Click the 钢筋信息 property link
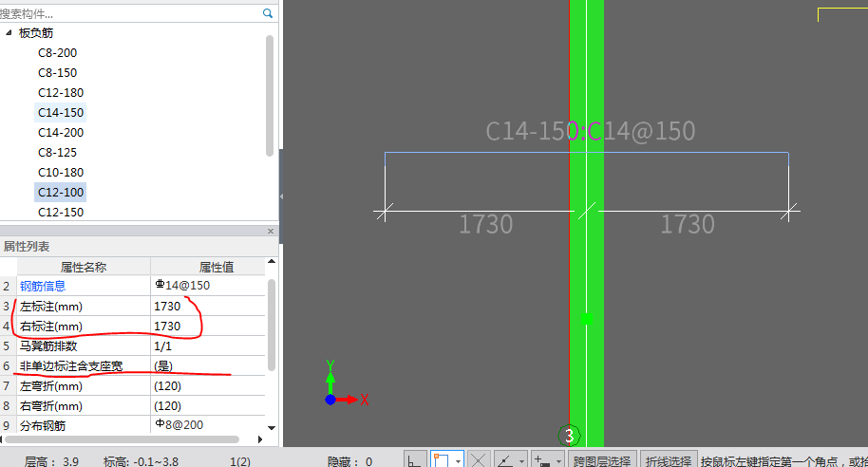 [x=43, y=286]
